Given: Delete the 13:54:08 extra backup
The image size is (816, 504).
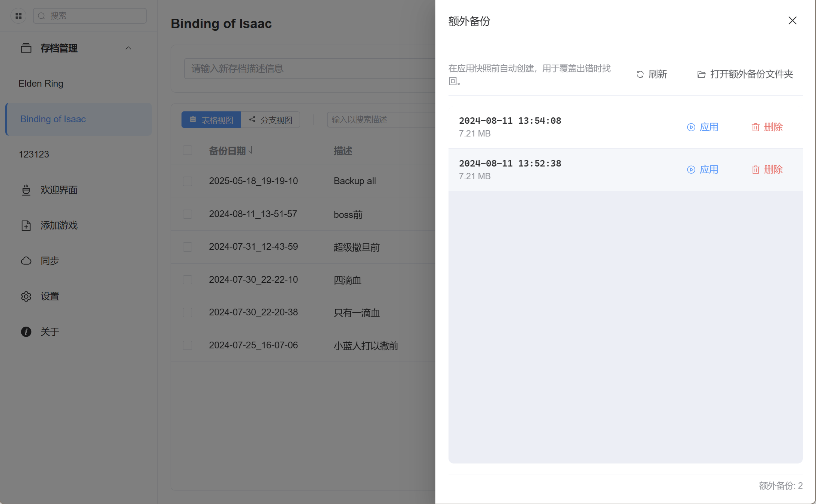Looking at the screenshot, I should point(767,127).
